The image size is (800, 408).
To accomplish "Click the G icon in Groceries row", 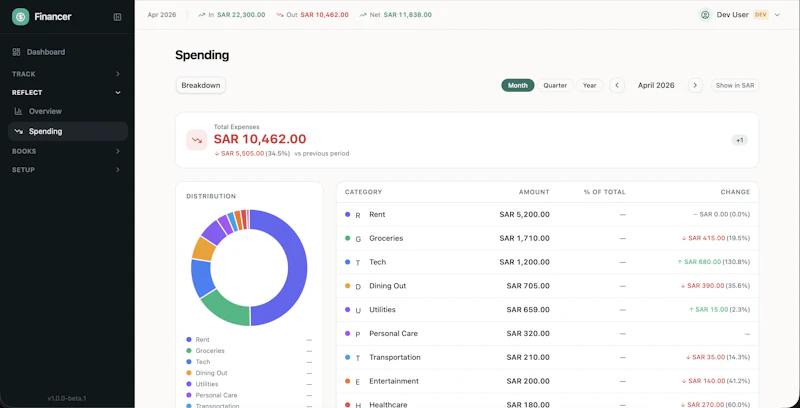I will (358, 239).
